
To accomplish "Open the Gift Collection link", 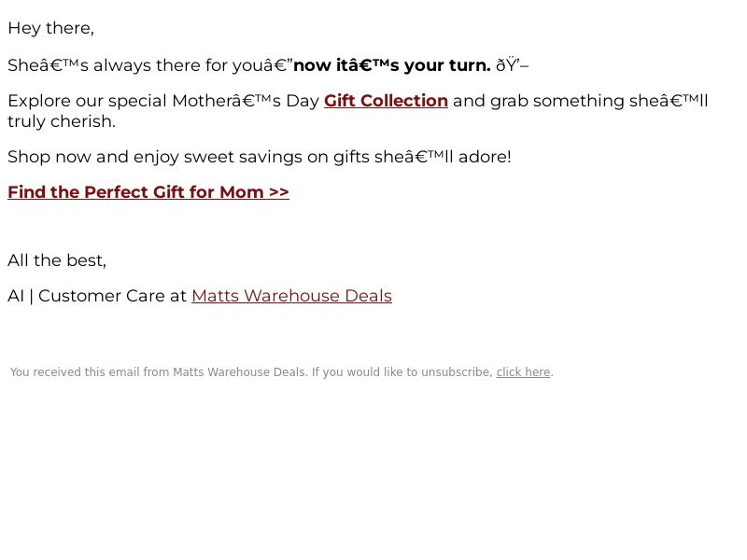I will (386, 101).
